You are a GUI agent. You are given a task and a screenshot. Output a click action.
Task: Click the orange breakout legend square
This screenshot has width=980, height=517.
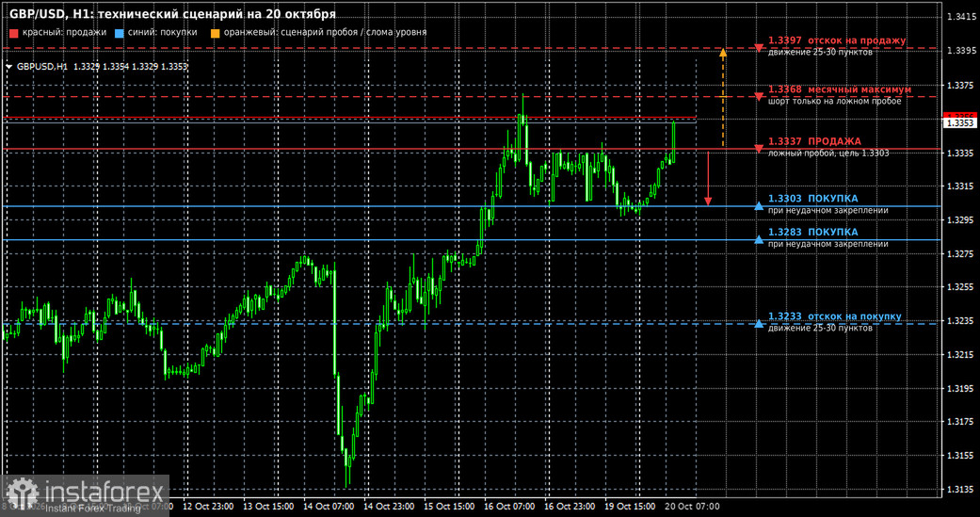point(216,33)
